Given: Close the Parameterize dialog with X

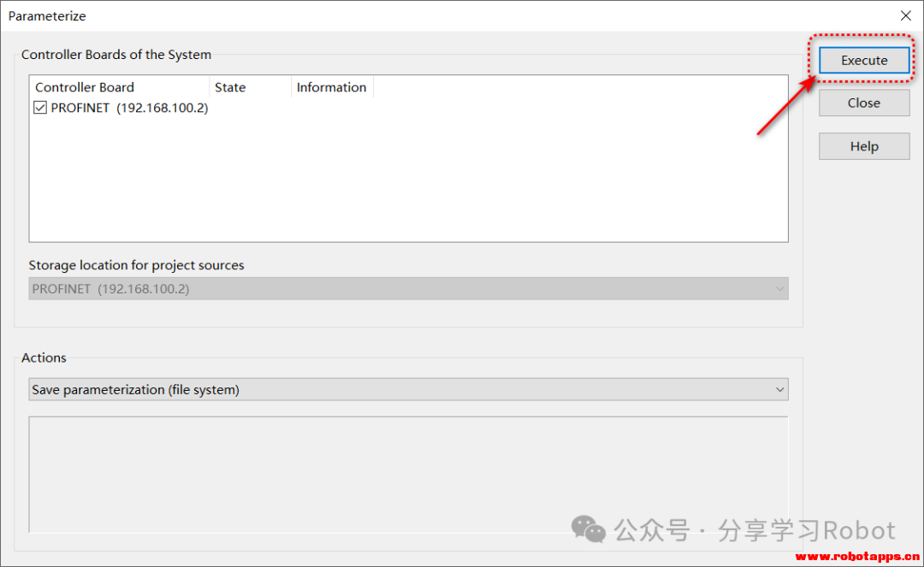Looking at the screenshot, I should coord(906,16).
